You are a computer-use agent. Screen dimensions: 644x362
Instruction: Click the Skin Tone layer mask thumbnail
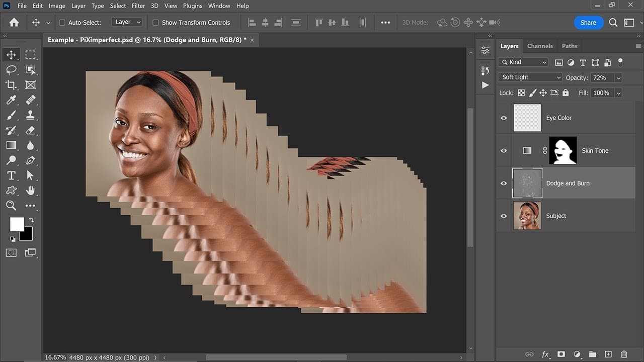click(562, 150)
